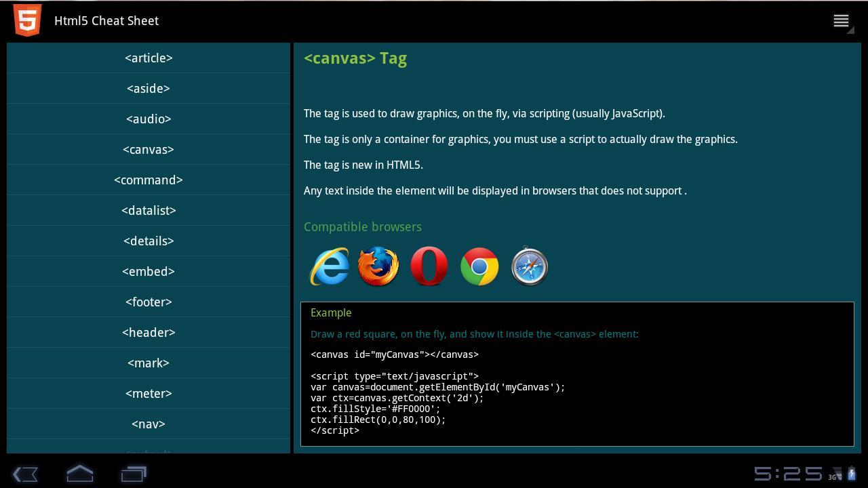Open the recent apps switcher
The width and height of the screenshot is (868, 488).
pos(134,474)
